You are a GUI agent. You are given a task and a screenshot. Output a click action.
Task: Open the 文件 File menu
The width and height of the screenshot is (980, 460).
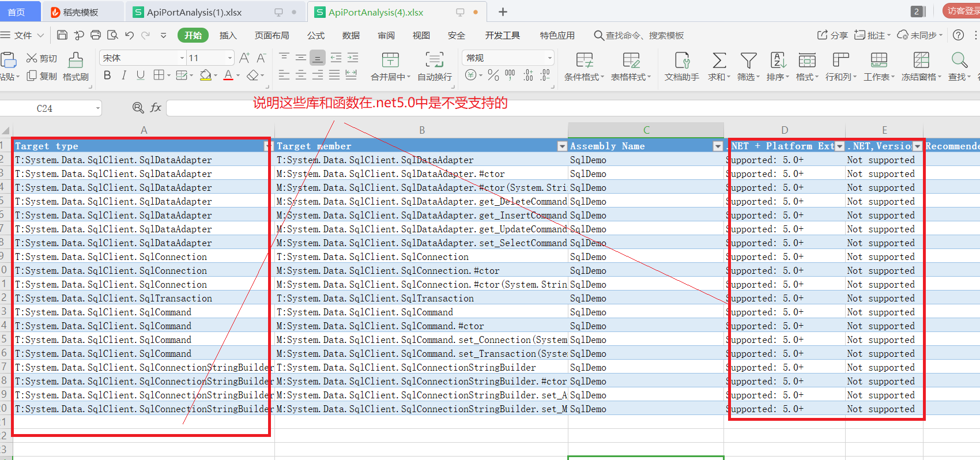pos(23,35)
